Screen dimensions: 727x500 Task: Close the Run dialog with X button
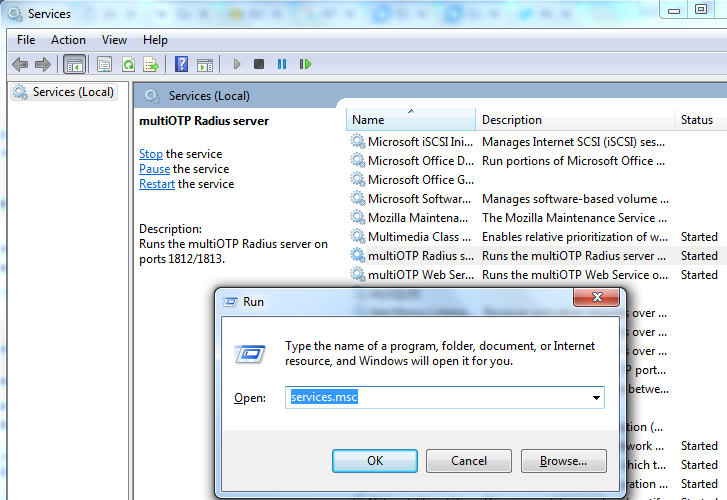[597, 297]
